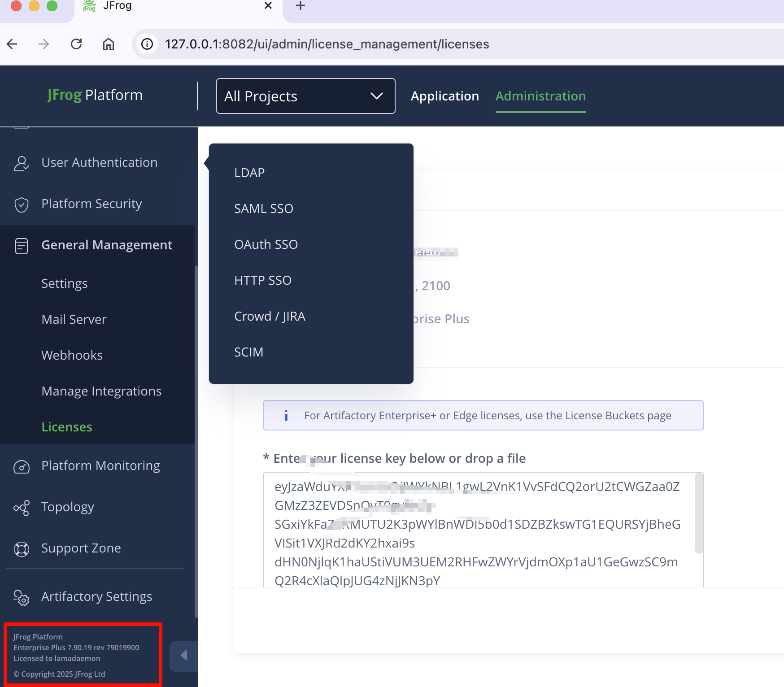This screenshot has height=687, width=784.
Task: Open a new browser tab
Action: (x=301, y=6)
